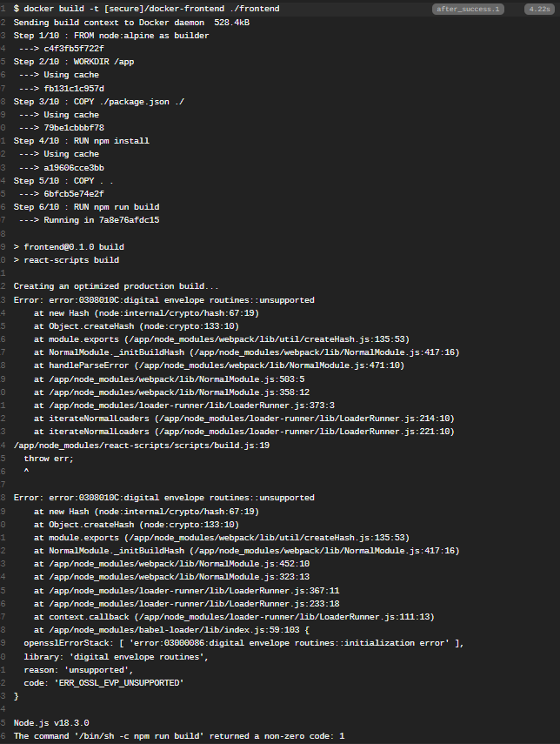
Task: Click the ERR_OSSL_EVP_UNSUPPORTED code line
Action: coord(103,683)
